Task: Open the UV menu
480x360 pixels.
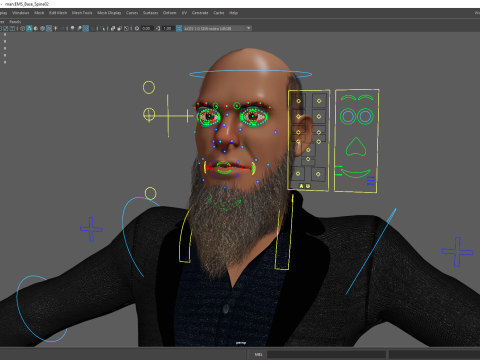Action: pos(184,13)
